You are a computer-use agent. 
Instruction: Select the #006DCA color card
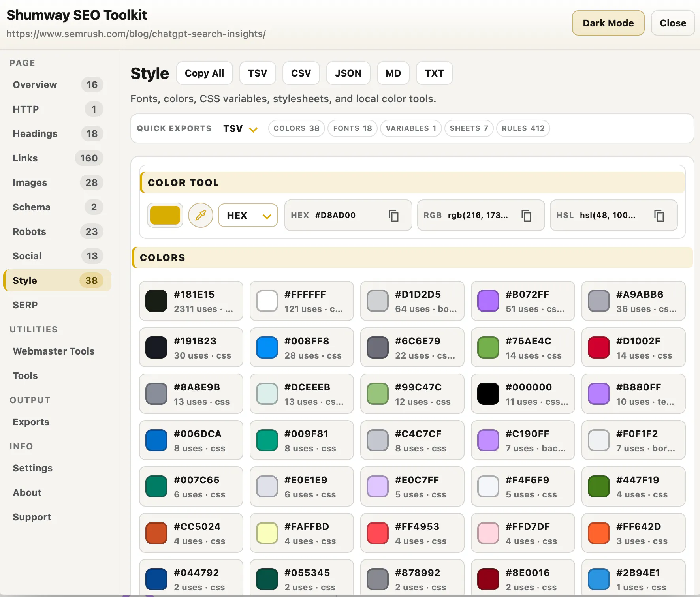pyautogui.click(x=191, y=440)
